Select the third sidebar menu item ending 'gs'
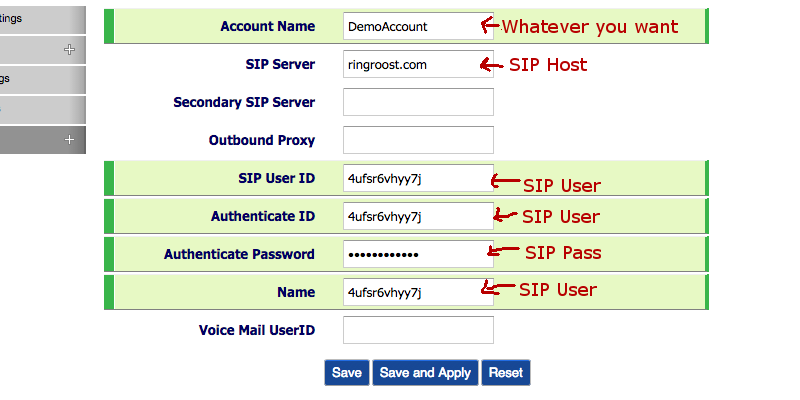 (43, 80)
